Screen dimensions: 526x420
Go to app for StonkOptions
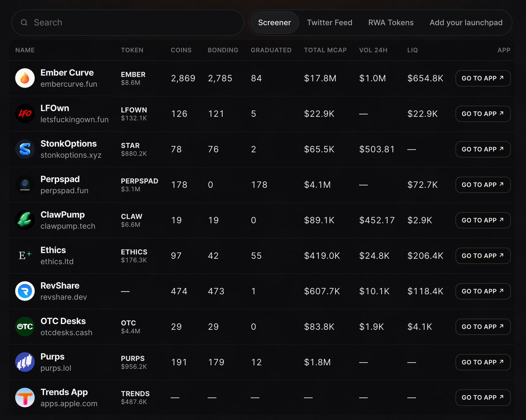coord(483,149)
